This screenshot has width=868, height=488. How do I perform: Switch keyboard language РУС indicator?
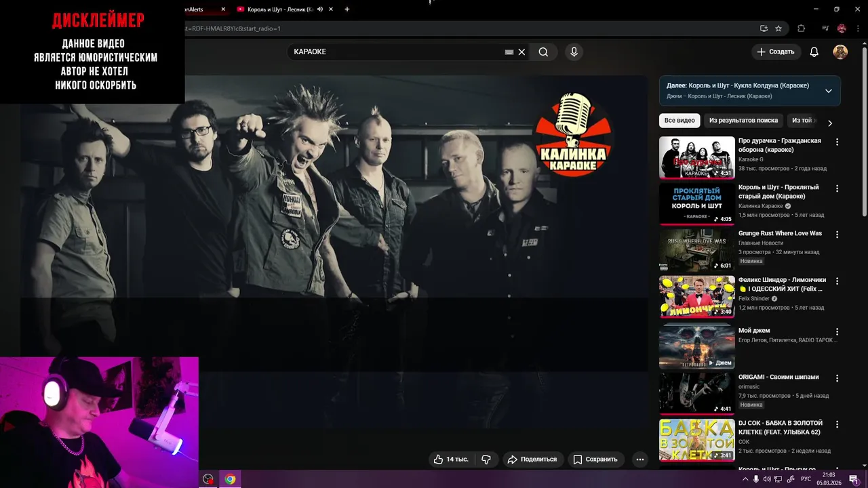pyautogui.click(x=806, y=479)
